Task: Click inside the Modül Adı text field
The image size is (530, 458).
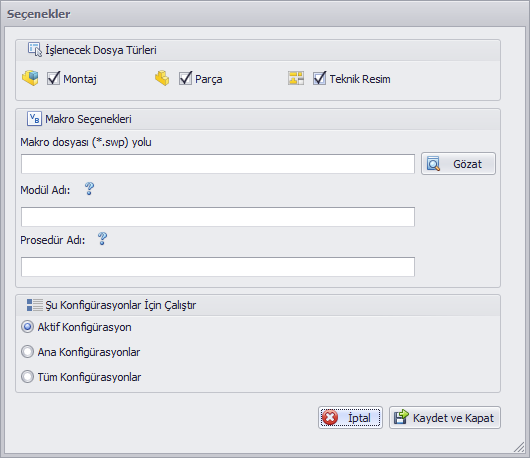Action: [218, 217]
